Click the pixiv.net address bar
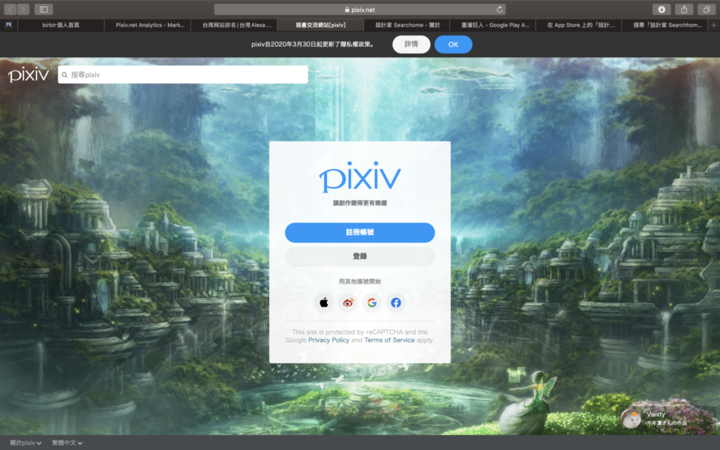720x450 pixels. (360, 9)
